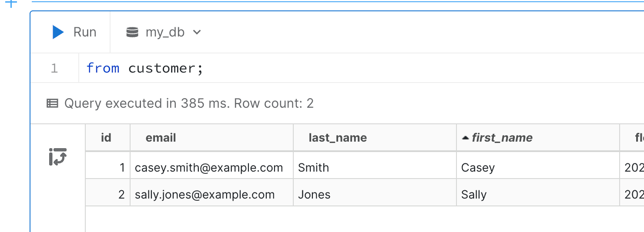The height and width of the screenshot is (232, 644).
Task: Sort by the email column header
Action: point(161,138)
